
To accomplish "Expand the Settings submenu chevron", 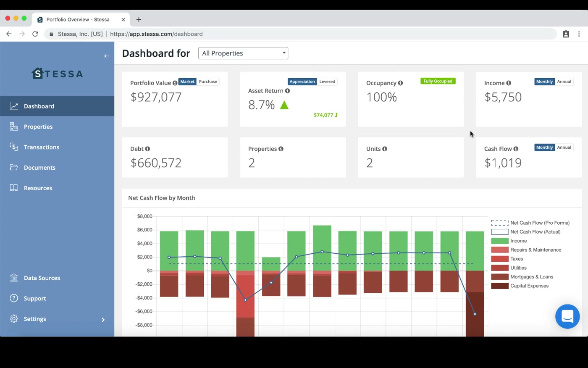I will point(103,320).
